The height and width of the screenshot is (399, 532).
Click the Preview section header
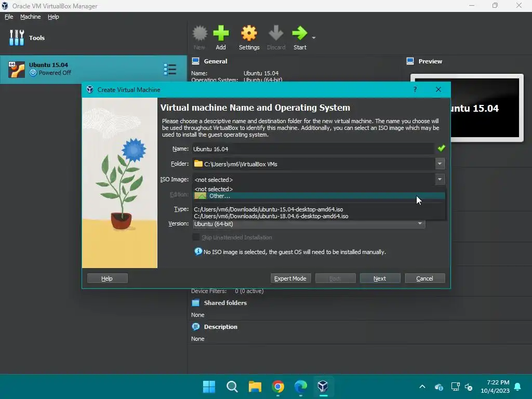430,61
